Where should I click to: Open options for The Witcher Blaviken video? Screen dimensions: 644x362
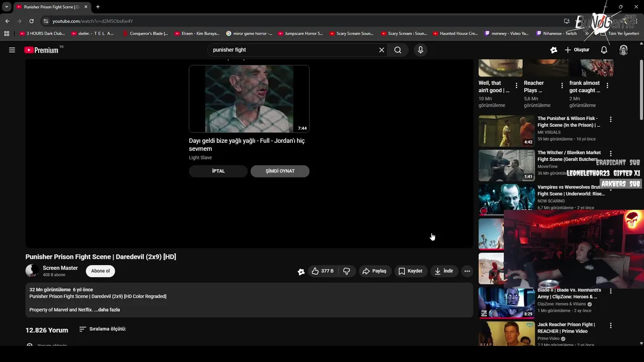pyautogui.click(x=611, y=154)
